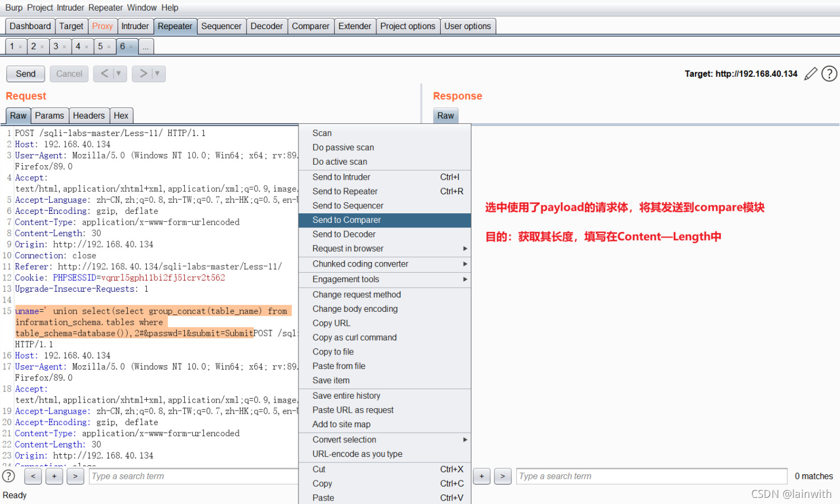840x504 pixels.
Task: Close Repeater tab 1 with its x
Action: [x=21, y=46]
